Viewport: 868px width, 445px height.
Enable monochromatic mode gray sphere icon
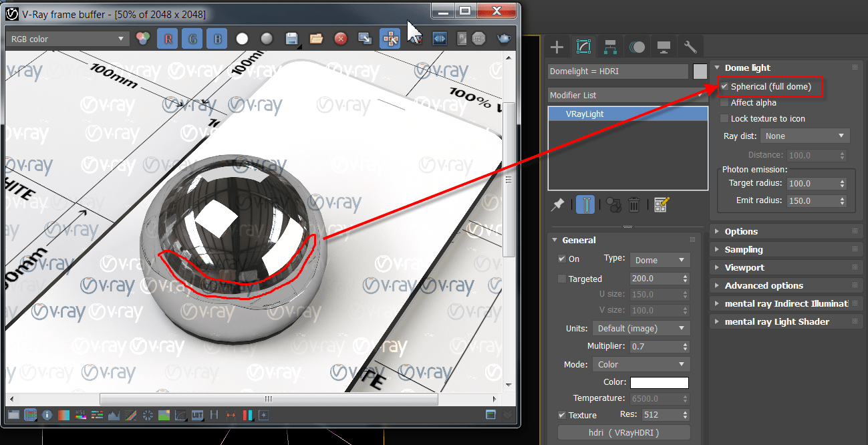[x=267, y=39]
